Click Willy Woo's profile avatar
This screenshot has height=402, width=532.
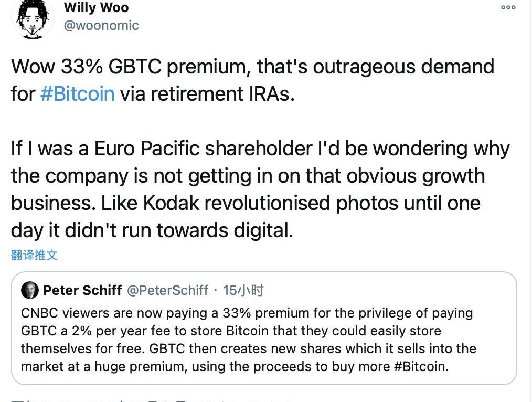point(33,18)
